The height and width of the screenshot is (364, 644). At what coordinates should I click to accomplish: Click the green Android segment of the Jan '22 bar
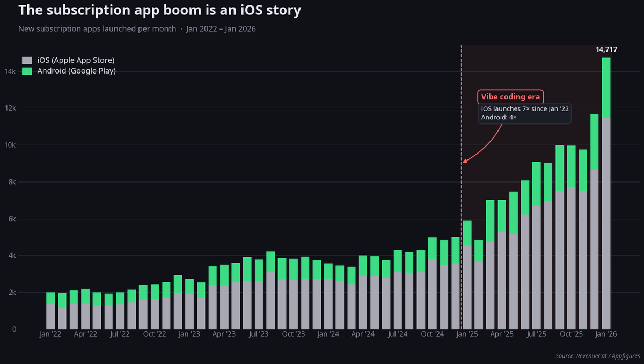point(50,298)
